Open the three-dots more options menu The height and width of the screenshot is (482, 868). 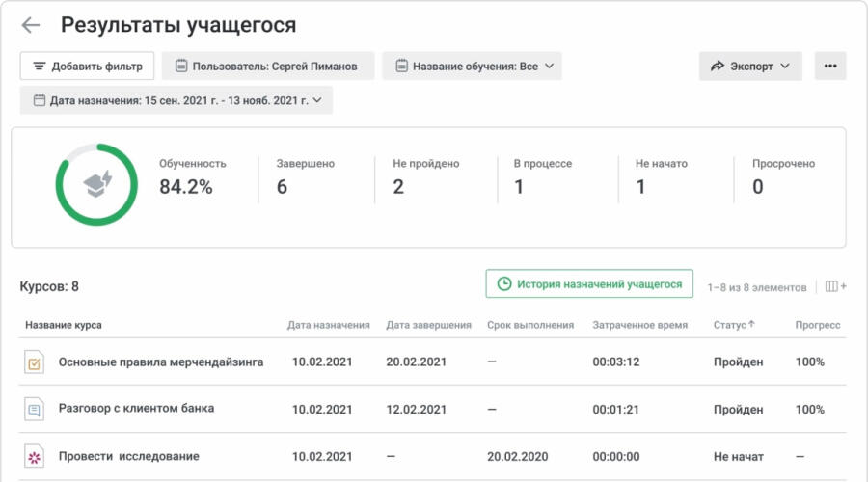830,67
